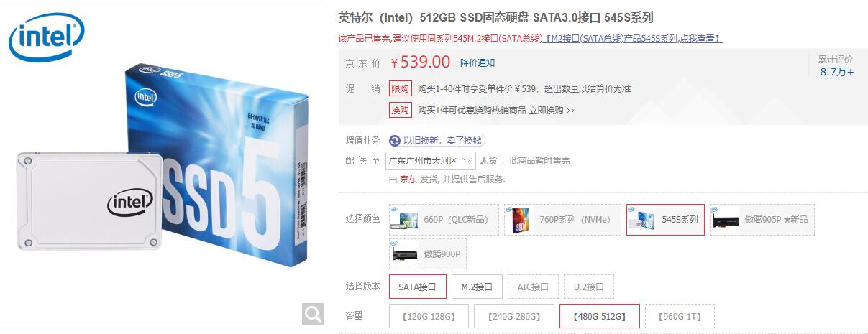
Task: Click the magnifier zoom icon on product image
Action: pos(313,314)
